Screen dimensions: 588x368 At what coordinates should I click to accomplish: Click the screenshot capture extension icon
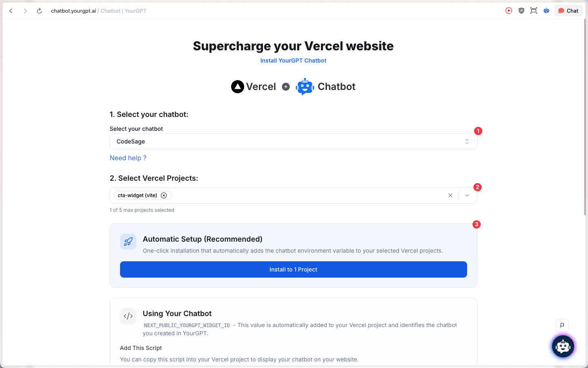pos(534,11)
